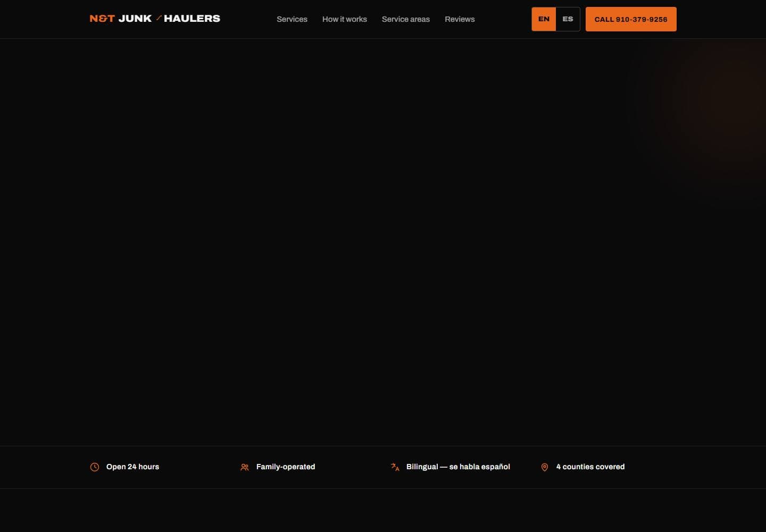Click the translate icon beside Bilingual

(x=395, y=467)
